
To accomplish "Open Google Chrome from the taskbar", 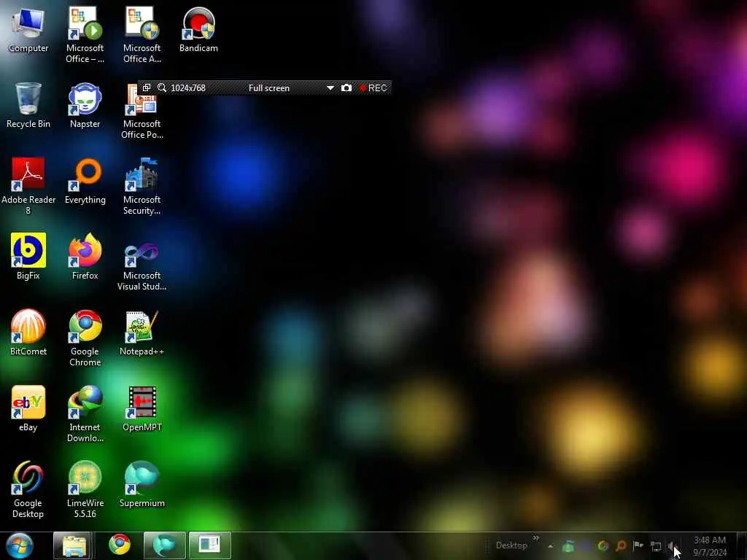I will (120, 545).
